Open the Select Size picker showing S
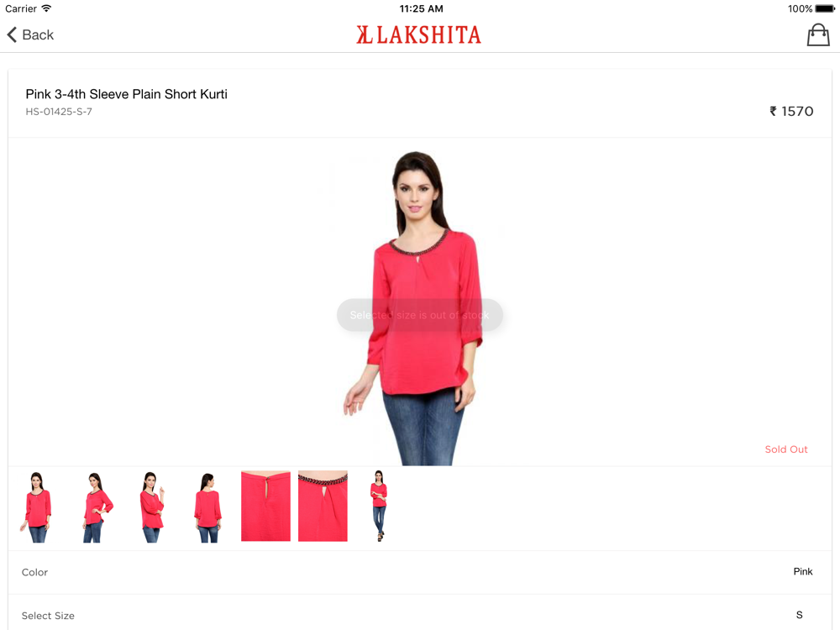Screen dimensions: 840x630 click(420, 615)
